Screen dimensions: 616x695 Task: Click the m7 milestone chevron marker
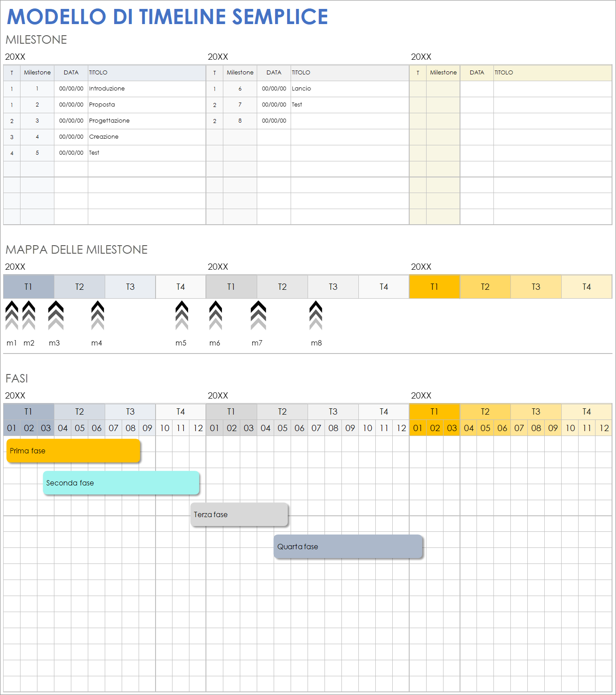259,315
